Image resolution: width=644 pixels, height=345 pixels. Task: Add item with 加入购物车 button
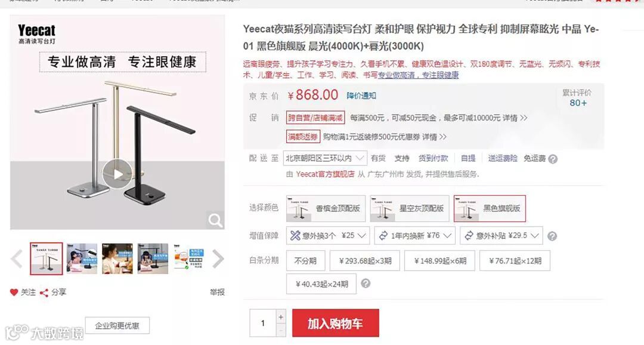tap(336, 323)
